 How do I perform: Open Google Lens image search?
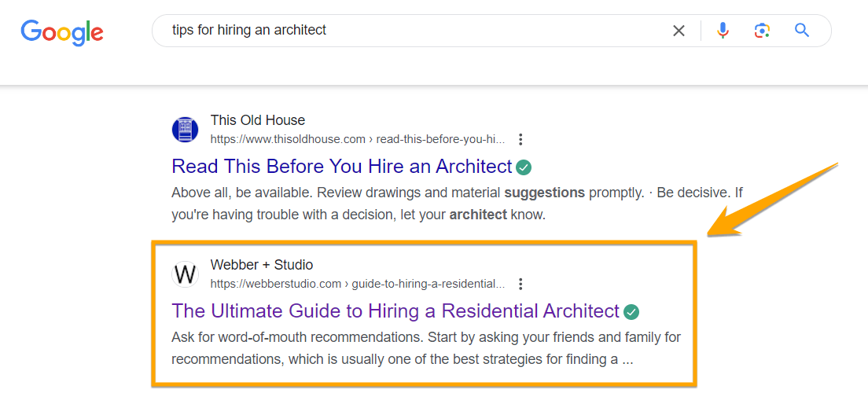(761, 31)
